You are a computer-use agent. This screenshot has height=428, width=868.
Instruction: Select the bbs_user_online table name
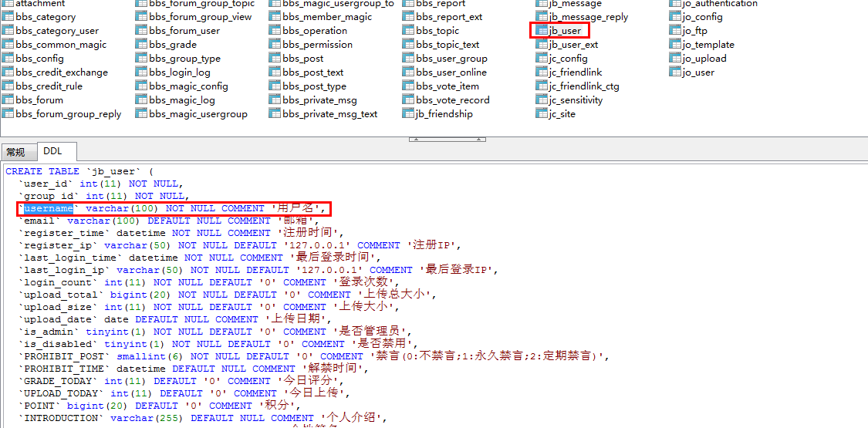coord(451,72)
